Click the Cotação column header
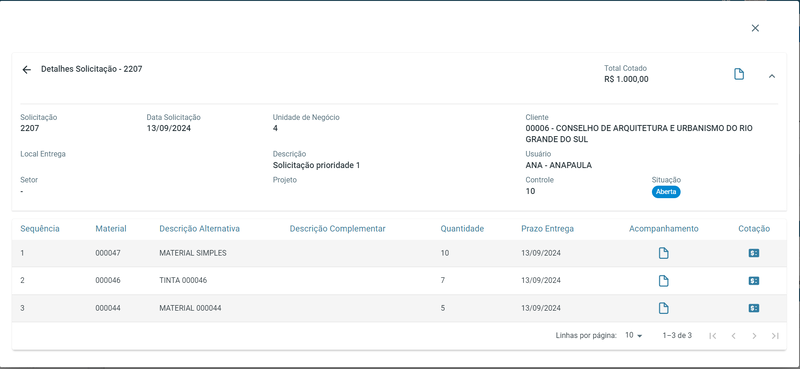The width and height of the screenshot is (800, 369). [x=754, y=229]
